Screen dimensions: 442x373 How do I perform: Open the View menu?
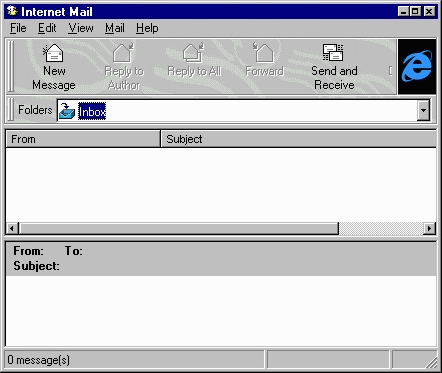click(81, 28)
